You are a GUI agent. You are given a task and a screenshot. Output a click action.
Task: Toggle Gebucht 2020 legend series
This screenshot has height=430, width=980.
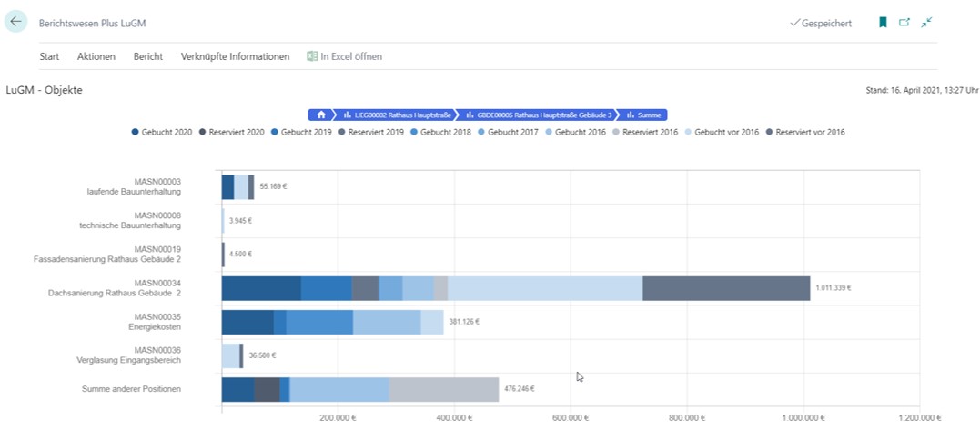[x=162, y=133]
